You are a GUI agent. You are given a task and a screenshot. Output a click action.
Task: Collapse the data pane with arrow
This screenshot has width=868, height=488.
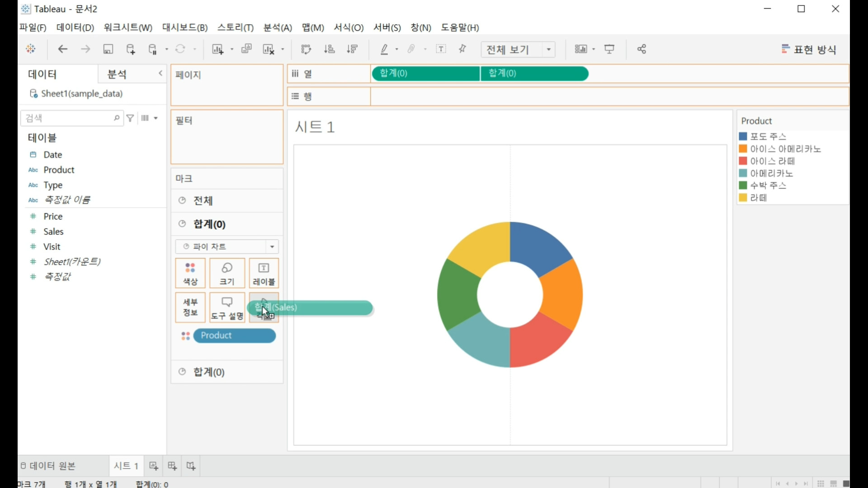pyautogui.click(x=160, y=73)
